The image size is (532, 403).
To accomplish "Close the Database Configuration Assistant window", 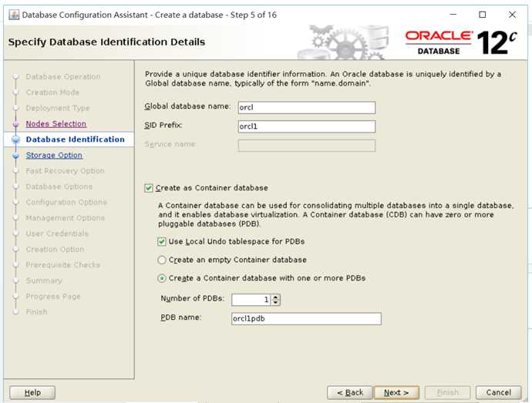I will click(x=512, y=15).
